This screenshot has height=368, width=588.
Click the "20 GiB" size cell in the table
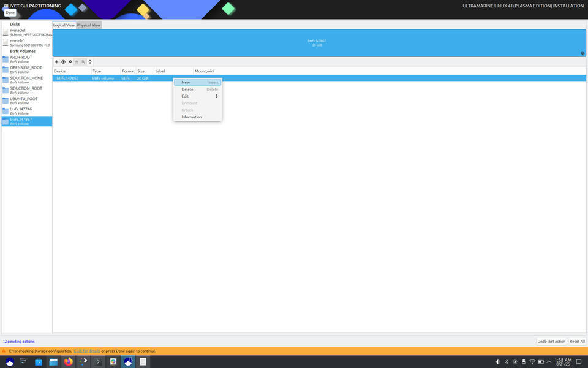[x=143, y=78]
